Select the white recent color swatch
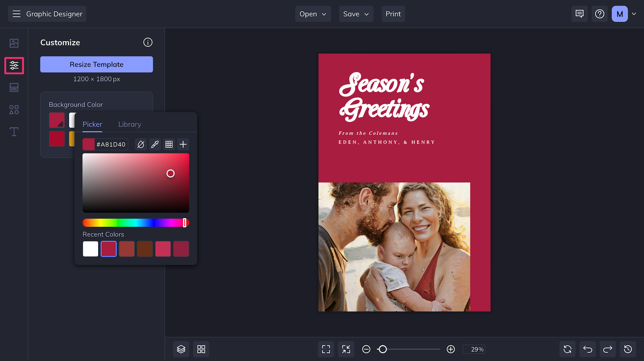 click(x=91, y=249)
